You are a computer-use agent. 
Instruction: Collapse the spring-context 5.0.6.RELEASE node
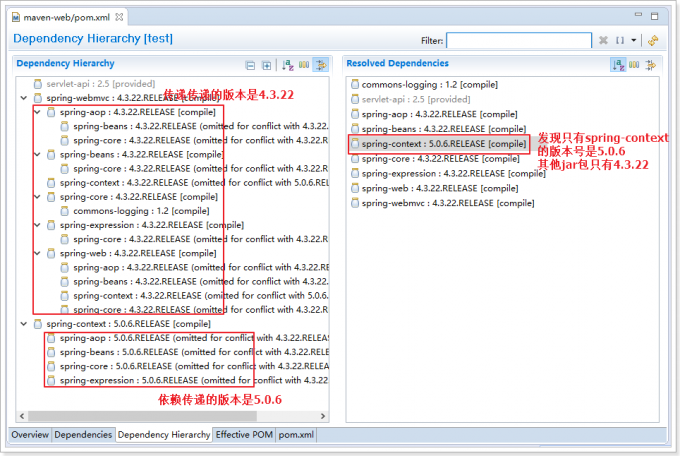coord(24,324)
